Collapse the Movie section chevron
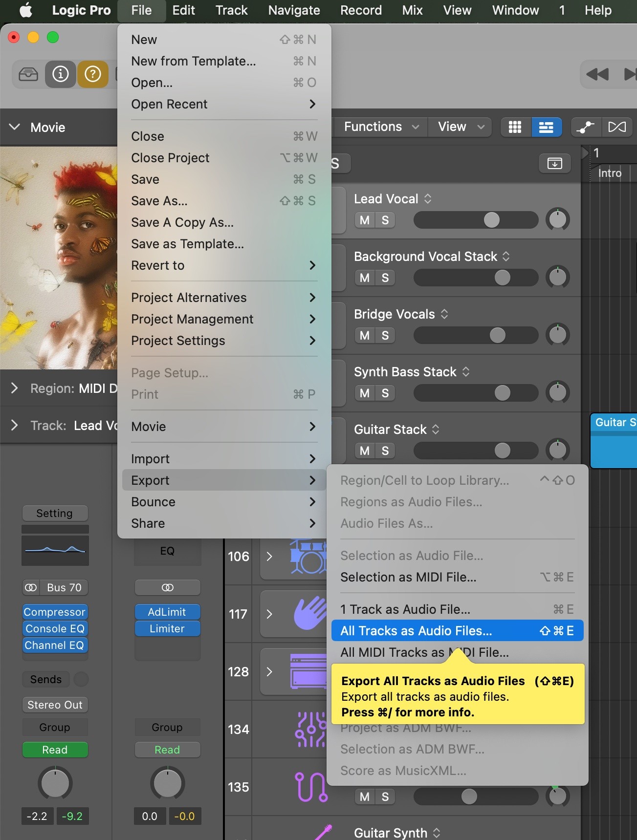 (15, 127)
